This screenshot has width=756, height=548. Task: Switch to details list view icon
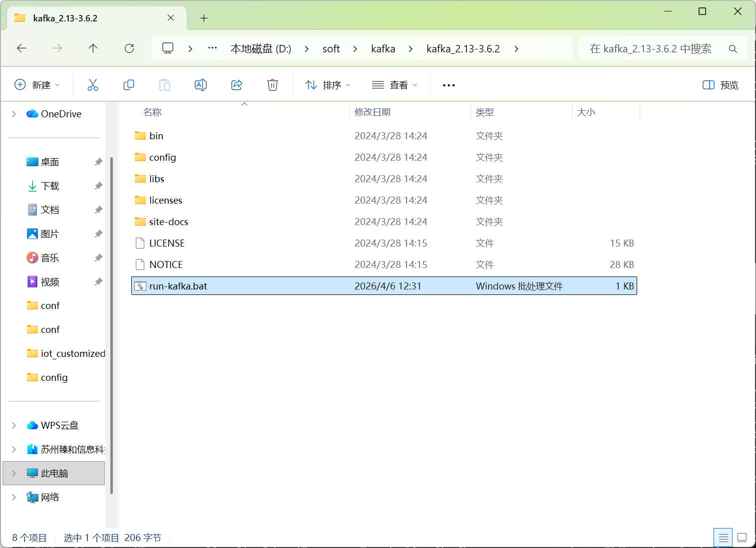723,538
